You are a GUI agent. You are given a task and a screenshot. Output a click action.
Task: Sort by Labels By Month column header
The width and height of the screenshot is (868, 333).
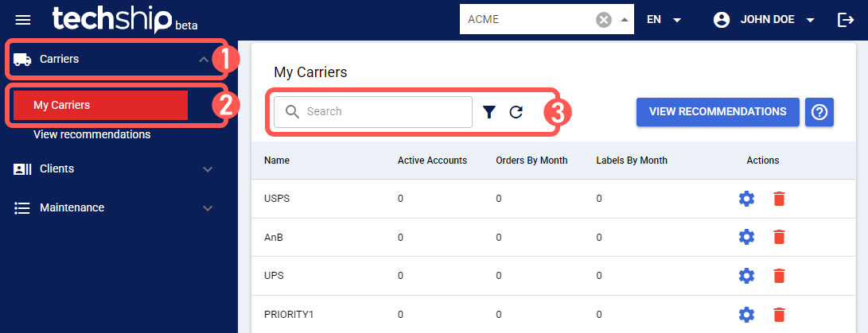point(632,161)
